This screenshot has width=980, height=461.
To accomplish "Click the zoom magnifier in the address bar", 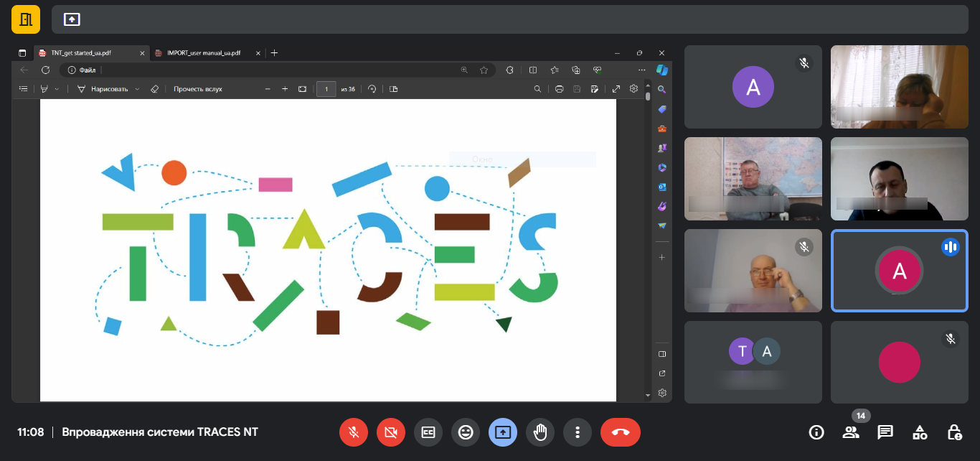I will click(464, 70).
